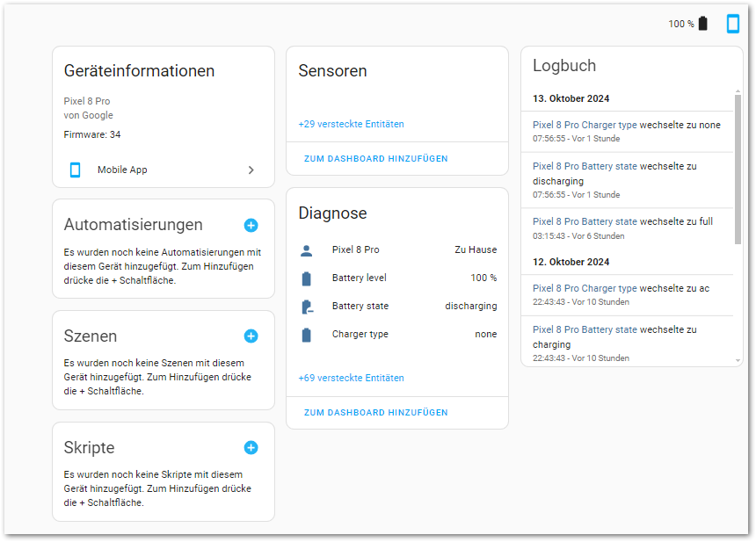Image resolution: width=756 pixels, height=542 pixels.
Task: Show +69 versteckte Entitäten in Diagnose
Action: (x=351, y=378)
